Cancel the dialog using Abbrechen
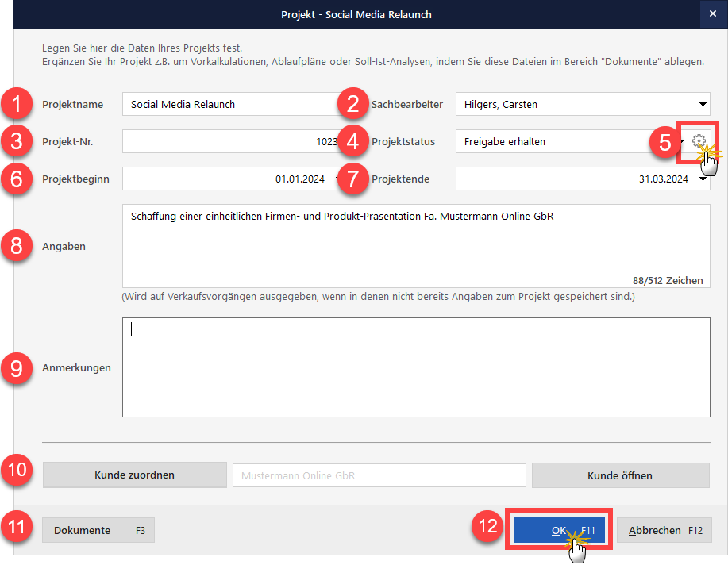This screenshot has width=728, height=565. pos(664,531)
